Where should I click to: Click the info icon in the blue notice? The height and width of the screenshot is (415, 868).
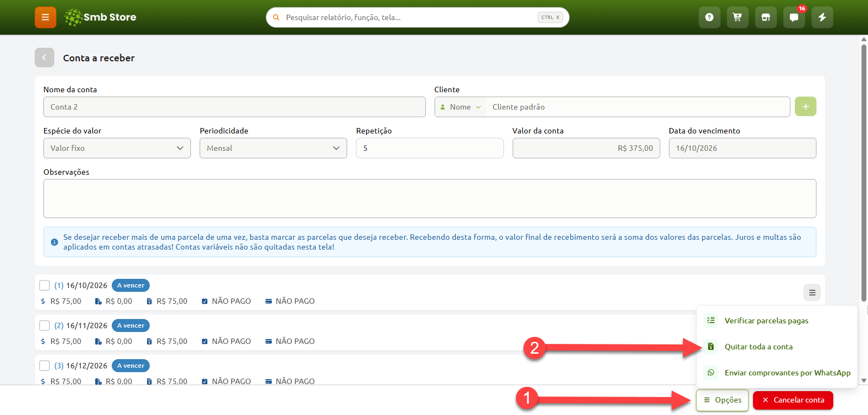tap(54, 242)
